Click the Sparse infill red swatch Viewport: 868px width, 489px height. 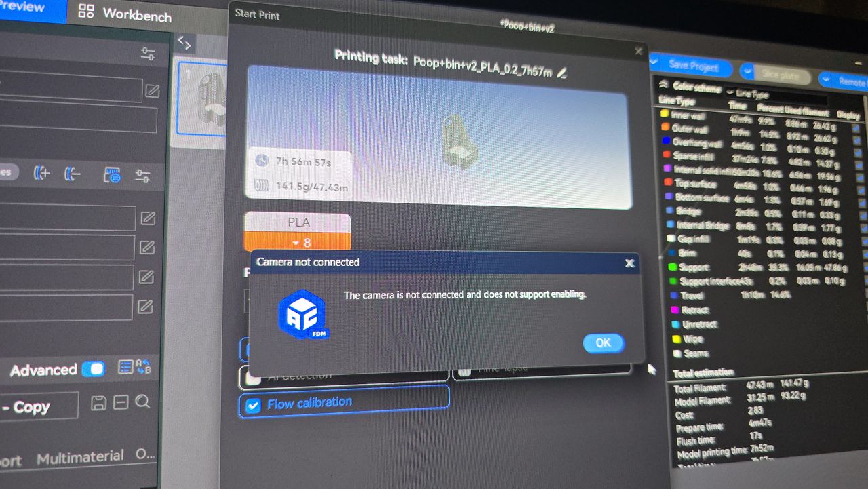point(667,155)
